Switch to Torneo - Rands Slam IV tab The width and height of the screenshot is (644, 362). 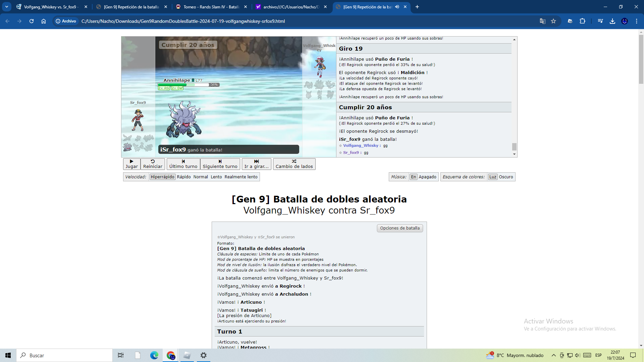(x=211, y=7)
